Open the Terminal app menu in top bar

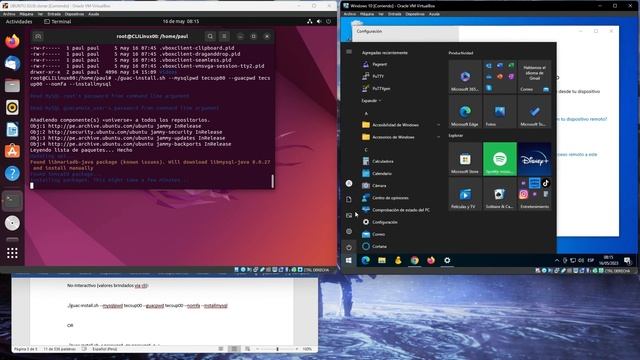click(x=58, y=21)
